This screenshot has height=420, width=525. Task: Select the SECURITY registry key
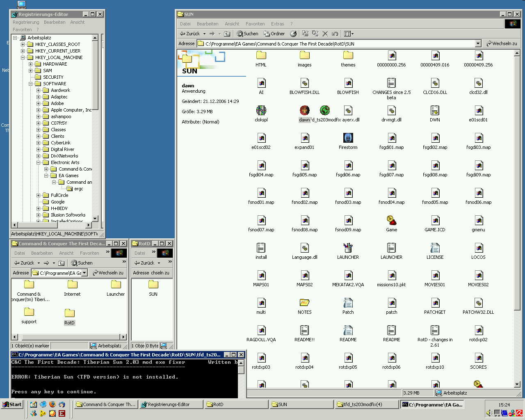click(53, 77)
